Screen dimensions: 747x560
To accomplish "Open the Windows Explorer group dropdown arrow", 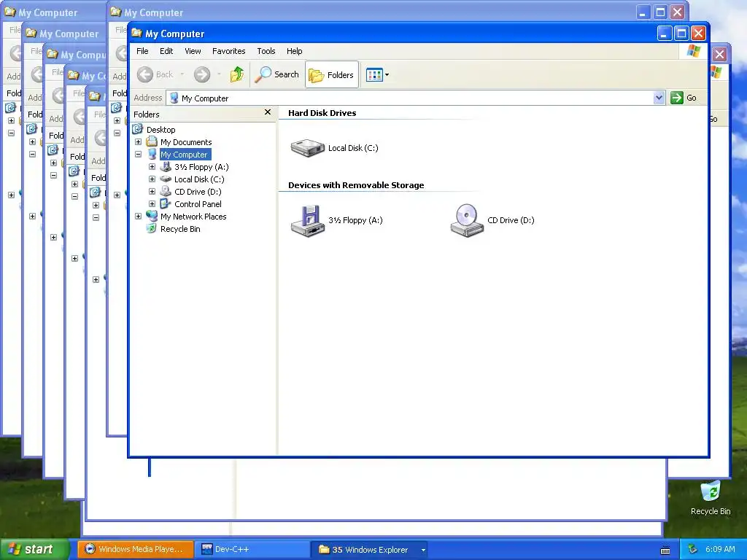I will [422, 550].
